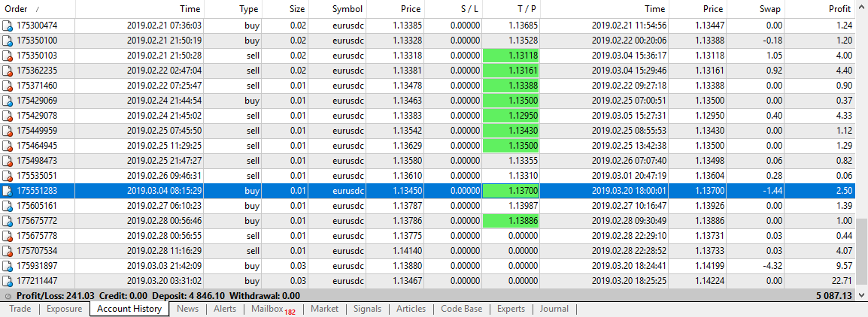Click the buy order icon for 175605161

8,205
